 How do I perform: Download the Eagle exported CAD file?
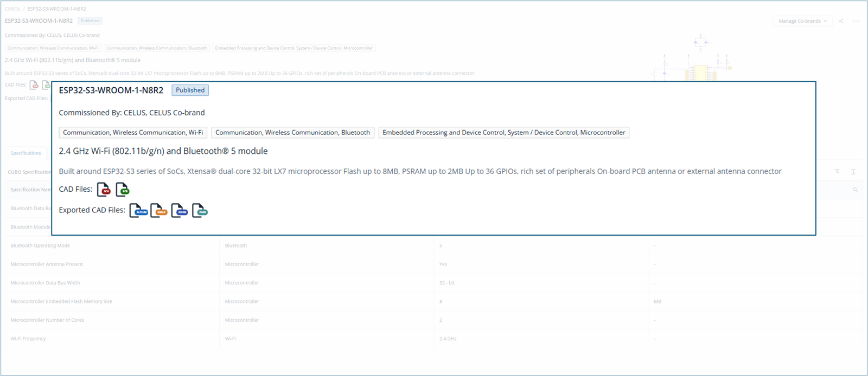click(159, 210)
